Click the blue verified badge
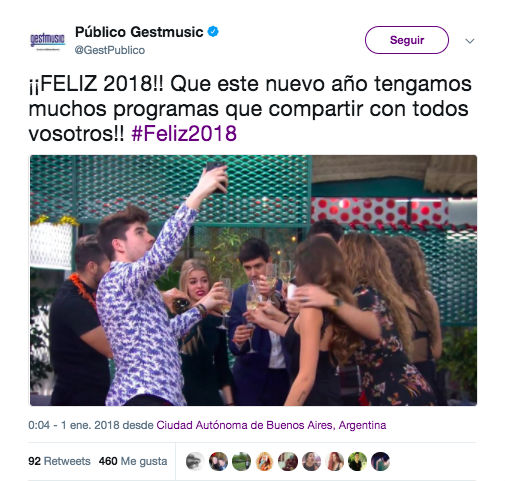The image size is (505, 481). 213,32
